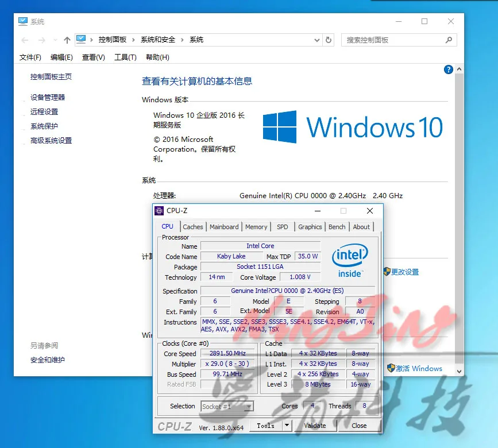The height and width of the screenshot is (448, 498).
Task: Click the x 29.0 ( 8 - 30 ) multiplier value
Action: (x=227, y=364)
